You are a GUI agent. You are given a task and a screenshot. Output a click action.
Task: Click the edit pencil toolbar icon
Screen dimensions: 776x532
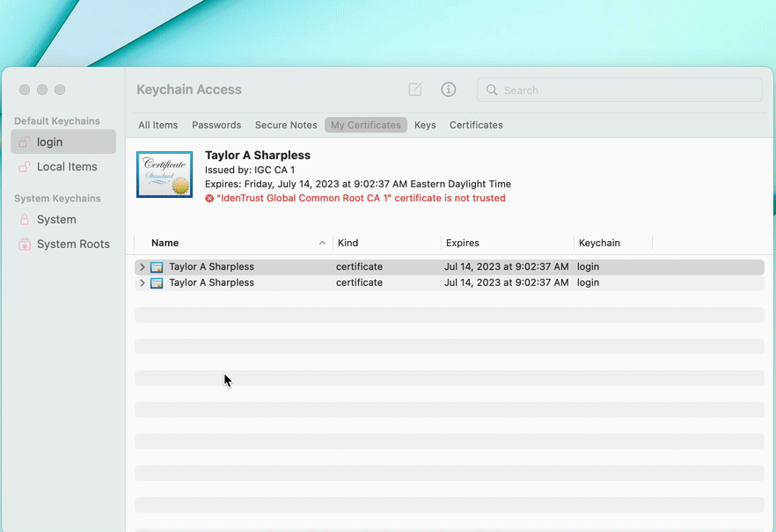tap(414, 90)
